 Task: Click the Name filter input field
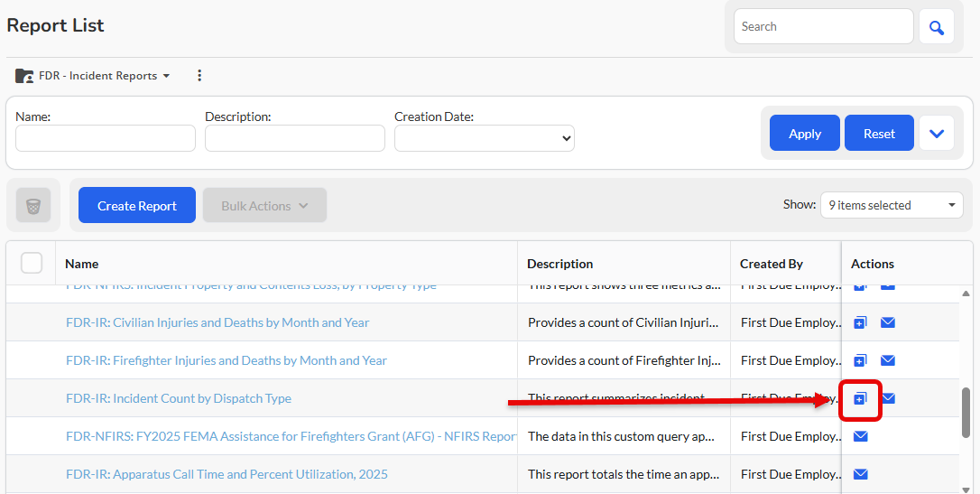pos(106,138)
